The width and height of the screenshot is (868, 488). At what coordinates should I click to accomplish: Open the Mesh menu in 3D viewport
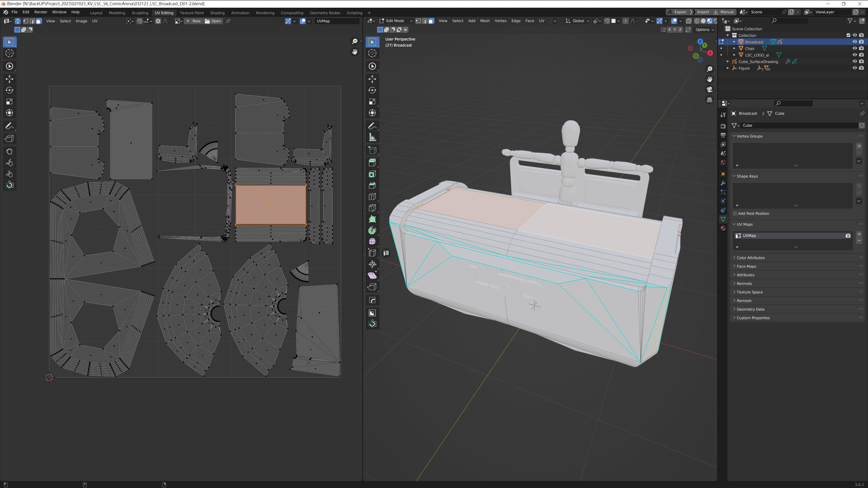point(485,21)
